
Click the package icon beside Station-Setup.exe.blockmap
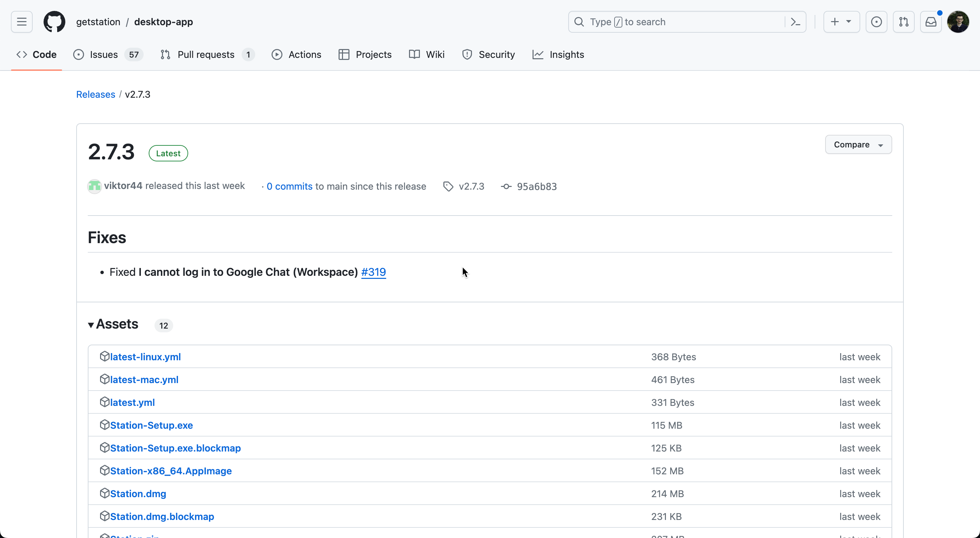(x=104, y=448)
